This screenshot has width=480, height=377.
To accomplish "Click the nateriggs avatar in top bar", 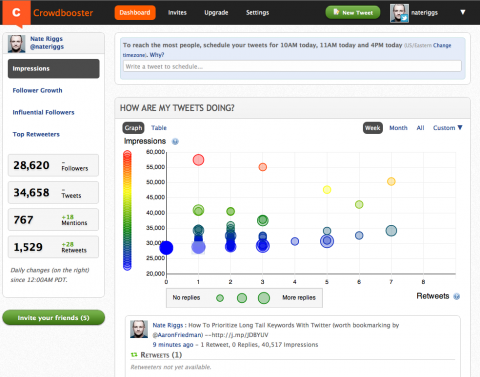I will click(x=399, y=13).
